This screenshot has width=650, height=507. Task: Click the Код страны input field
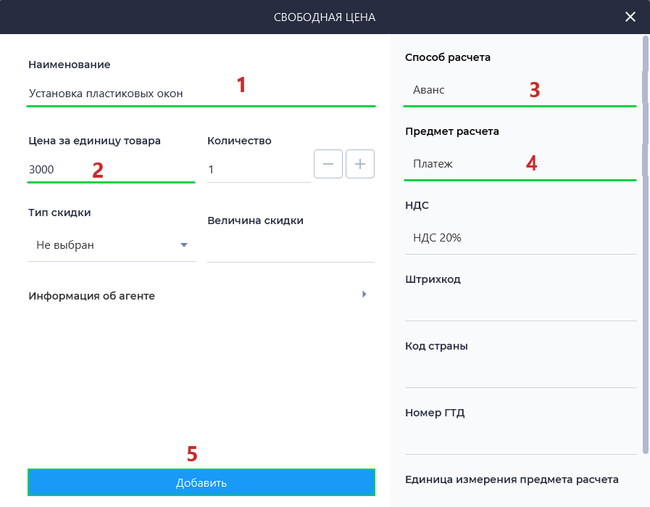point(520,372)
